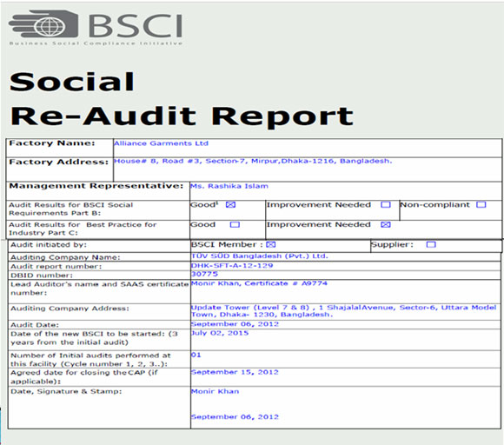Viewport: 504px width, 445px height.
Task: Toggle the BSCI Member checkbox
Action: click(x=270, y=245)
